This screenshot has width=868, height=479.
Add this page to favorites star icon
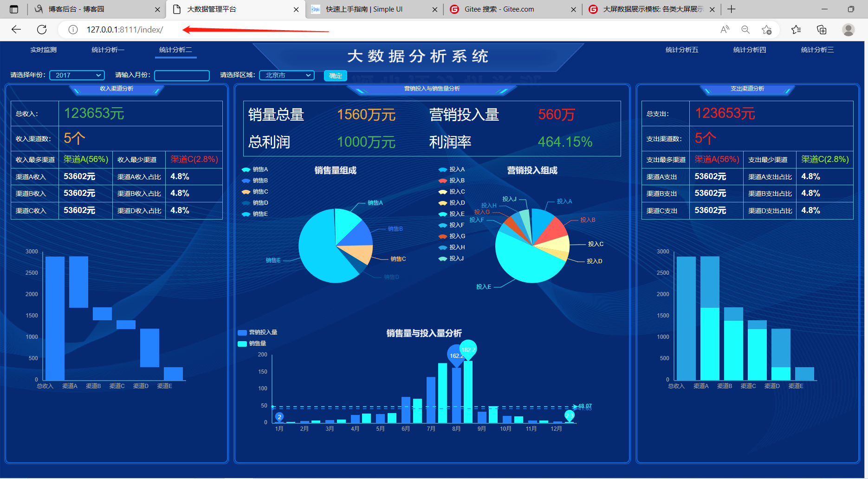[x=766, y=30]
